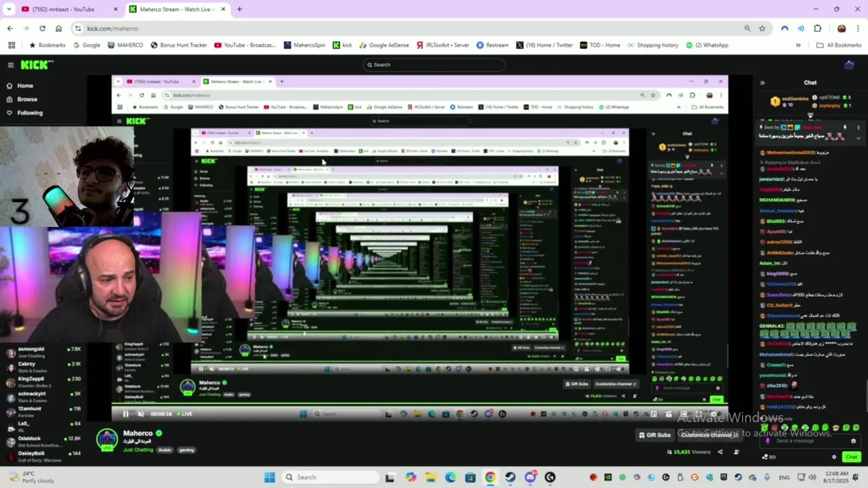Open Microsoft Edge from the taskbar
Screen dimensions: 868x488
tap(450, 477)
